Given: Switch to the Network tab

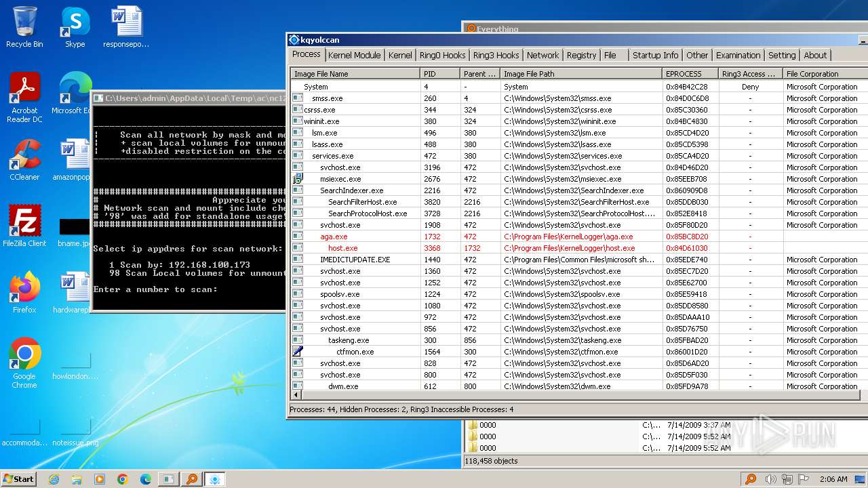Looking at the screenshot, I should click(x=542, y=56).
